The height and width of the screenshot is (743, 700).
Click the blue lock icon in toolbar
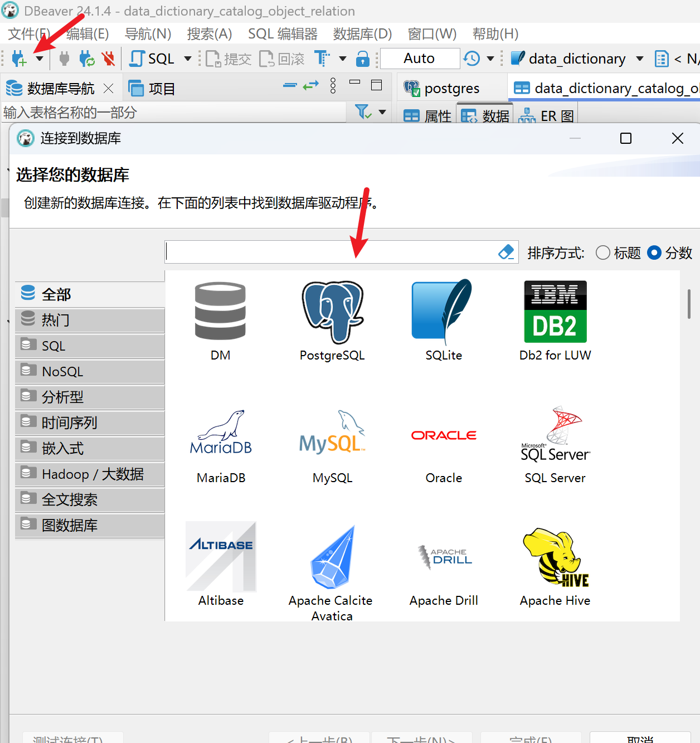coord(363,59)
